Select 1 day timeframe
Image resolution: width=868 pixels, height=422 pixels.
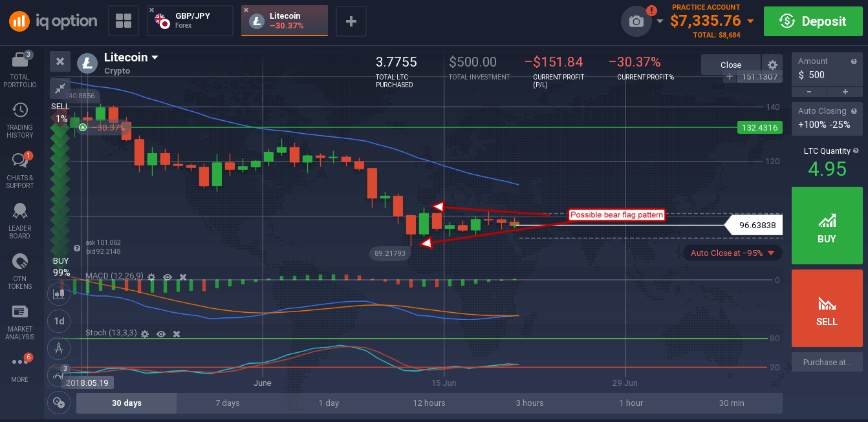point(329,403)
